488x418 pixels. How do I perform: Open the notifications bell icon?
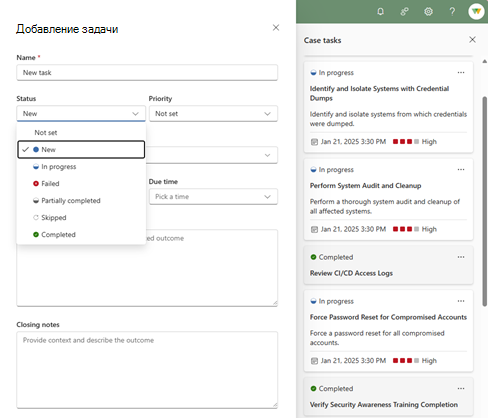(x=380, y=12)
